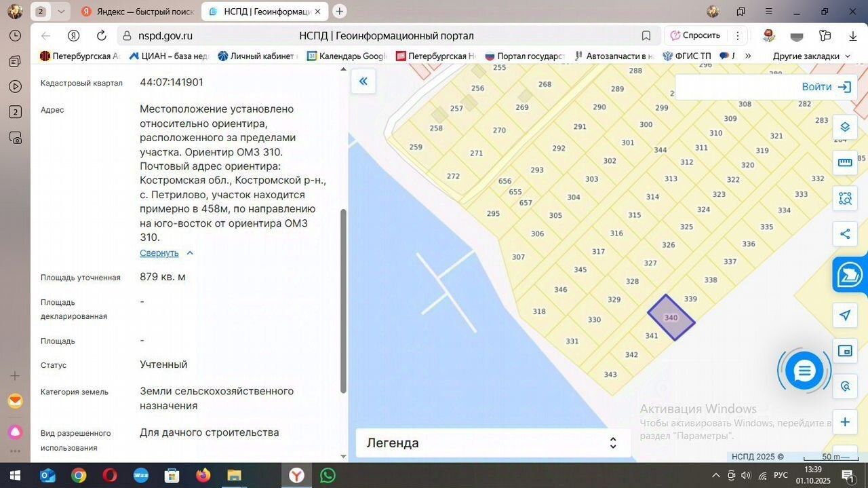
Task: Bookmark the current page in address bar
Action: tap(646, 36)
